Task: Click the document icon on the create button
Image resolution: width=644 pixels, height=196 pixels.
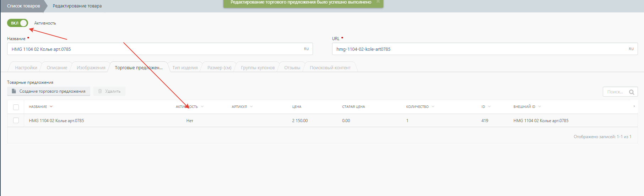Action: click(x=14, y=91)
